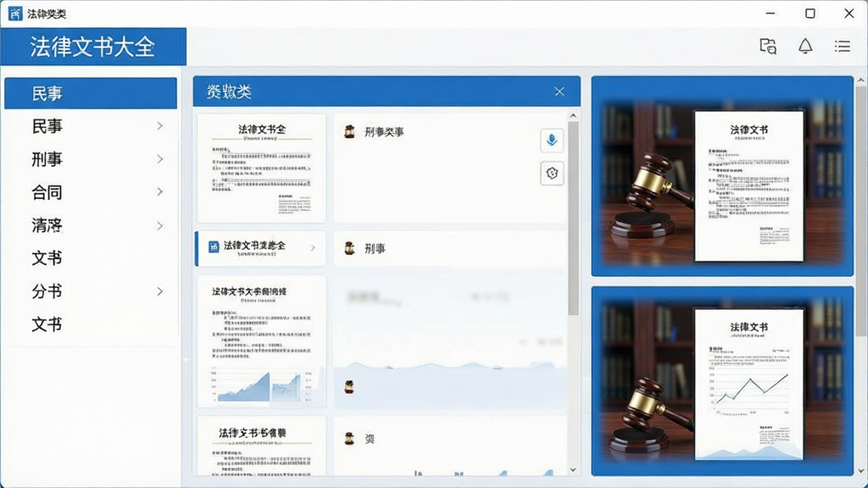Viewport: 868px width, 488px height.
Task: Click the up arrow of the window's right-edge scrollbar
Action: click(861, 80)
